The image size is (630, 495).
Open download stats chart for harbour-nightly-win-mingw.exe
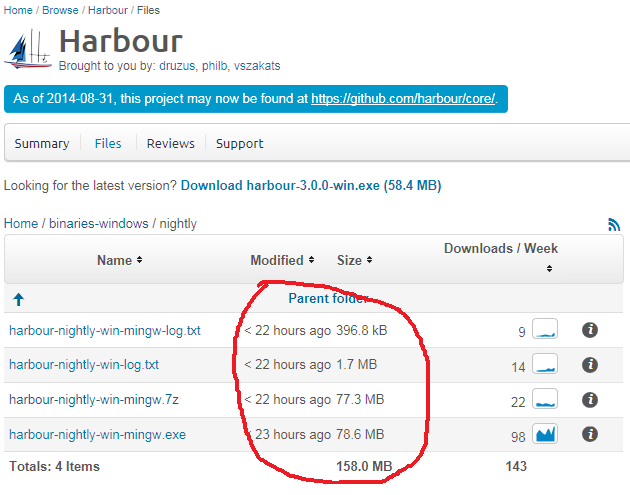coord(545,434)
